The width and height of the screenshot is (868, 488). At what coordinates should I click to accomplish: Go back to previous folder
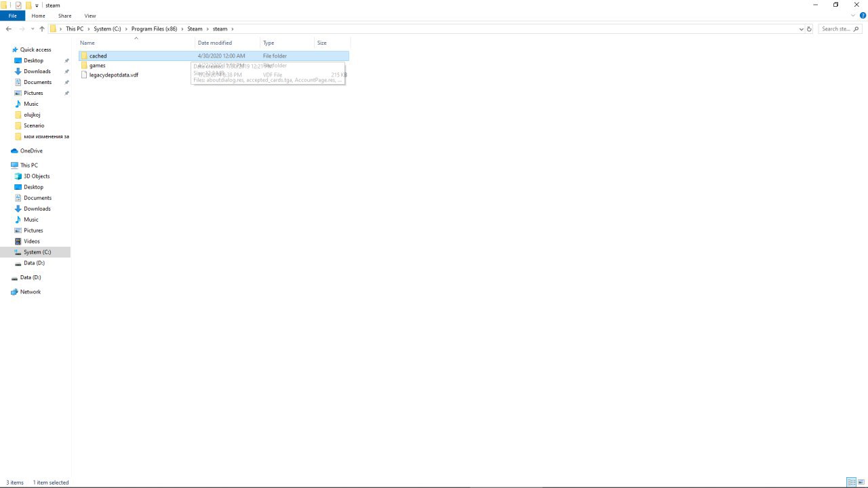[8, 29]
